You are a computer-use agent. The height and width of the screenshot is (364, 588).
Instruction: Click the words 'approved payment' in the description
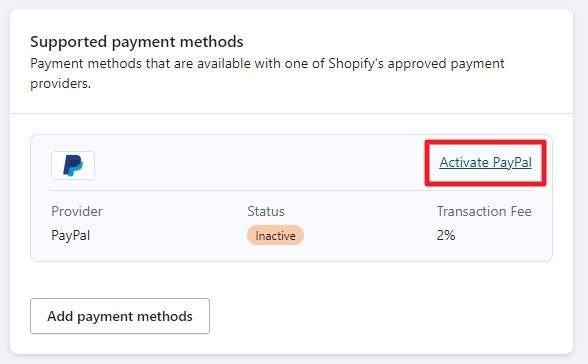tap(446, 63)
